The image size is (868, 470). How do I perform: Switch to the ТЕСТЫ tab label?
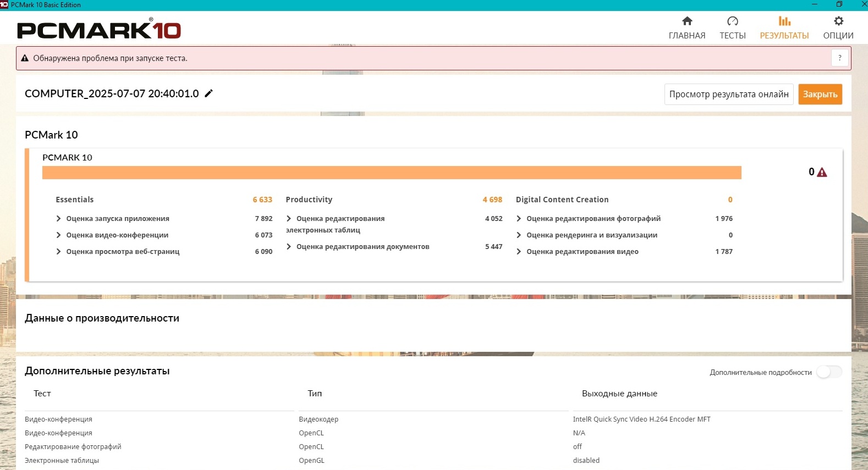pos(733,36)
